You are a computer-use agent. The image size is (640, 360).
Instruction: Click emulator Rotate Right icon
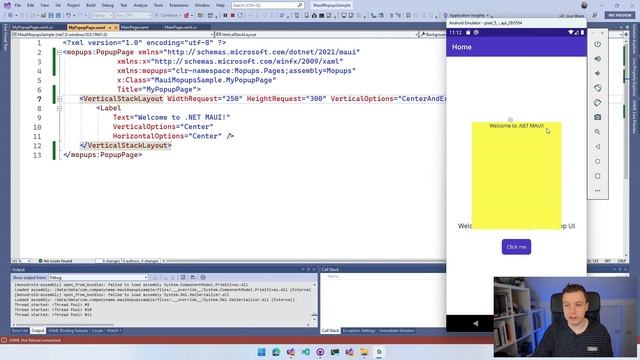598,103
